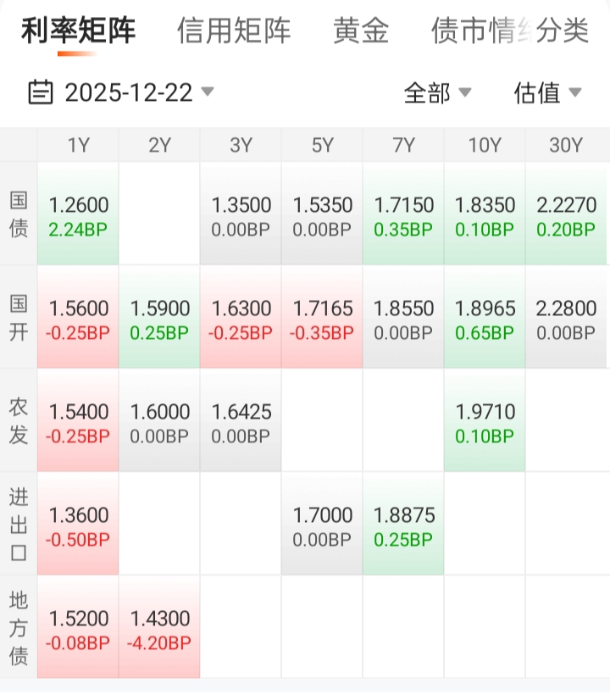Open 国债 1Y cell showing 1.2600

click(x=78, y=214)
